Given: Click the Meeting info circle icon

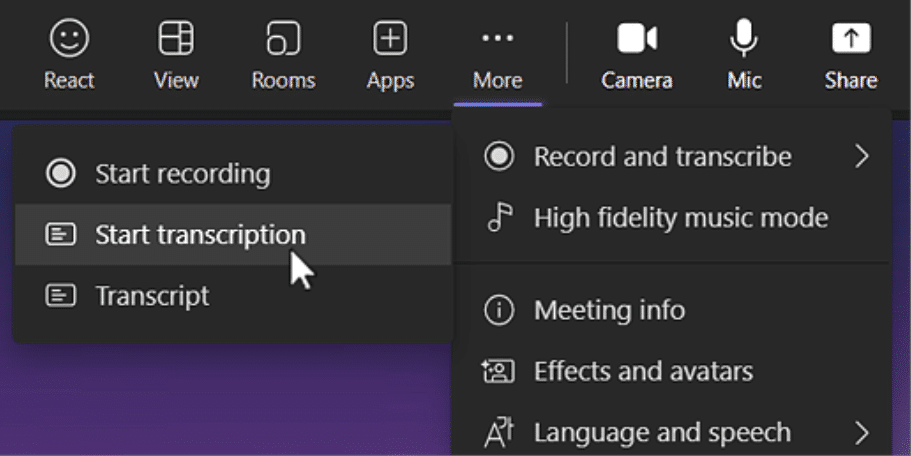Looking at the screenshot, I should [x=498, y=311].
